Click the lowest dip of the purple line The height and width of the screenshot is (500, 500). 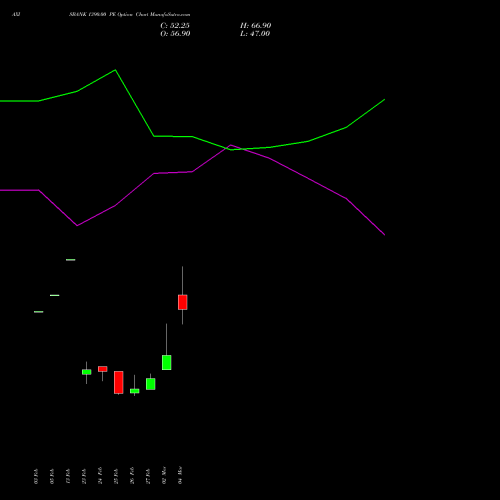[77, 226]
